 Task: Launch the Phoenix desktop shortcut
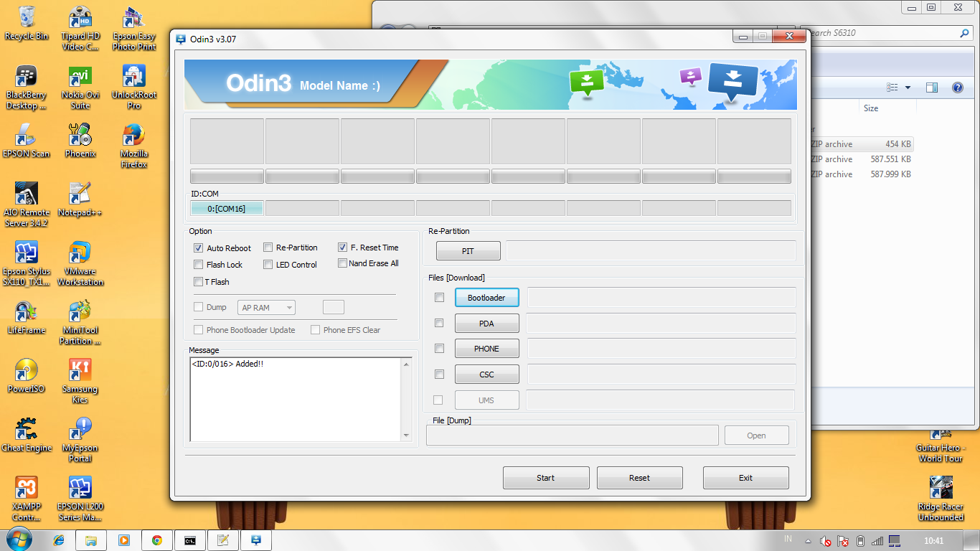(80, 141)
